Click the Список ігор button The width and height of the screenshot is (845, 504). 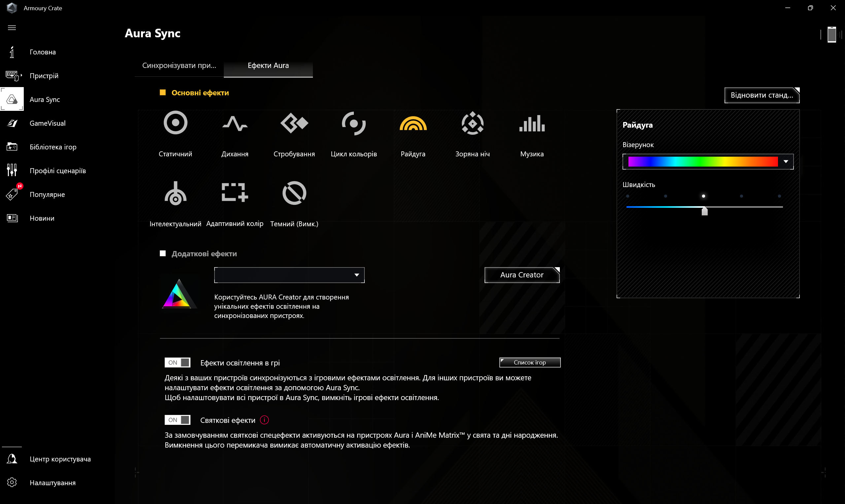(x=529, y=362)
